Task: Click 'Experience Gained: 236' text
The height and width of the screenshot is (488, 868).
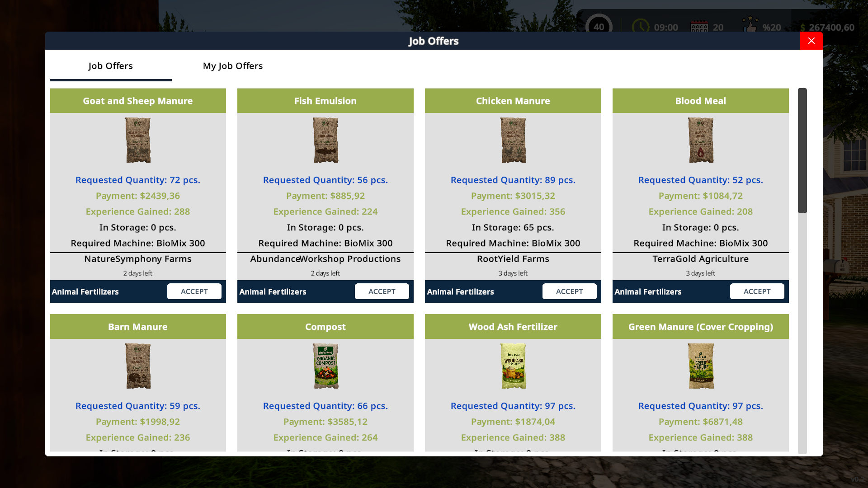Action: (x=138, y=437)
